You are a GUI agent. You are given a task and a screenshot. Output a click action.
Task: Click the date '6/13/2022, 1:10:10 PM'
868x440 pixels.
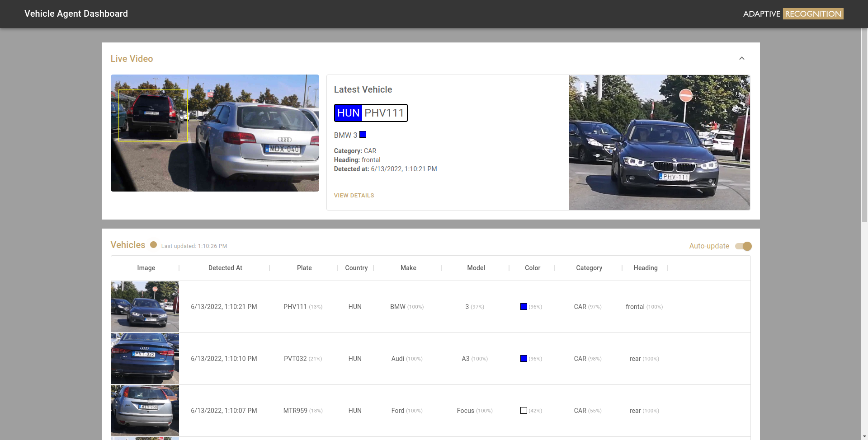224,359
